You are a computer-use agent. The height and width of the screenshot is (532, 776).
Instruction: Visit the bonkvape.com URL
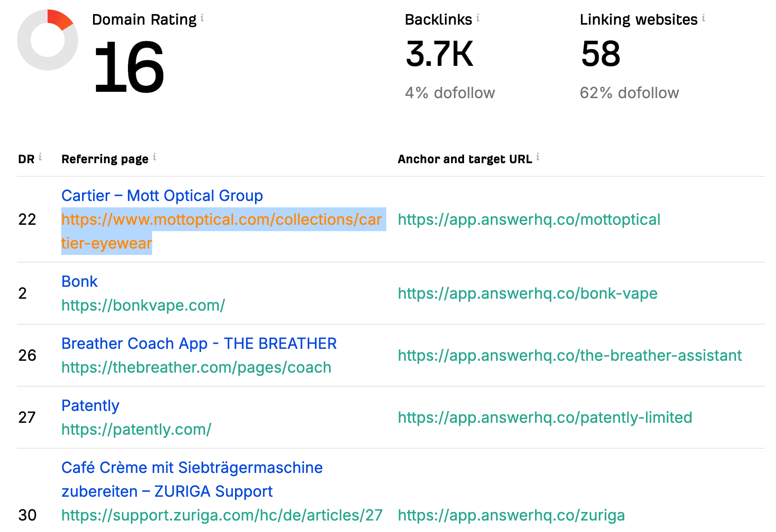[x=143, y=306]
